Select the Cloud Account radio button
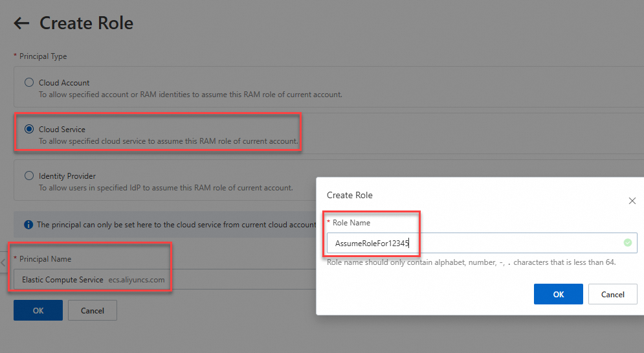The image size is (644, 353). [28, 82]
